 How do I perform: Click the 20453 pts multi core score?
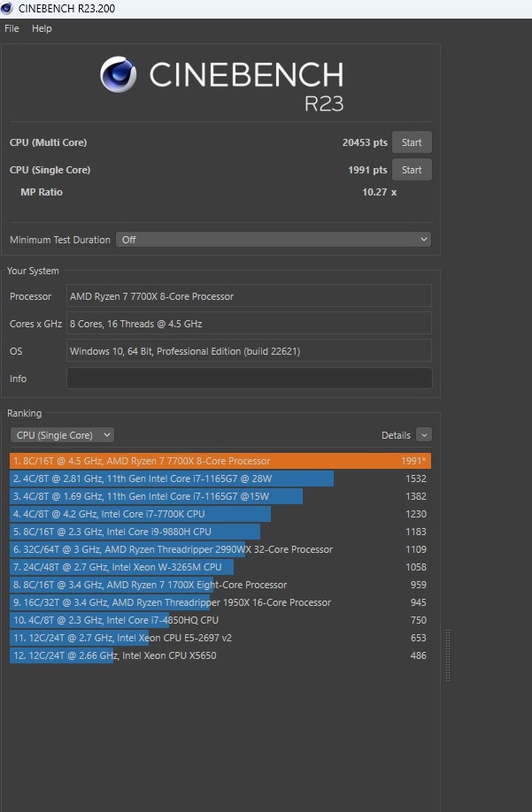pos(365,142)
